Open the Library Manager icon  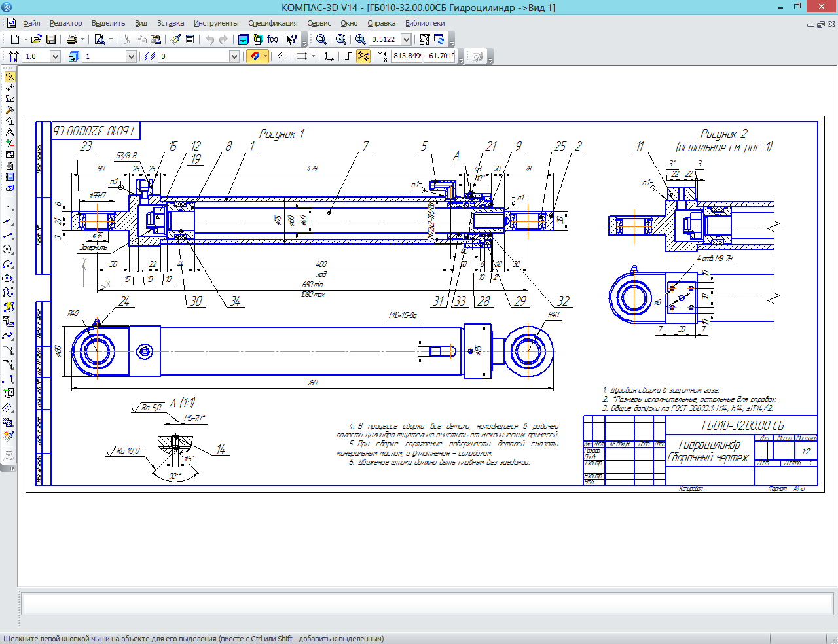coord(243,39)
